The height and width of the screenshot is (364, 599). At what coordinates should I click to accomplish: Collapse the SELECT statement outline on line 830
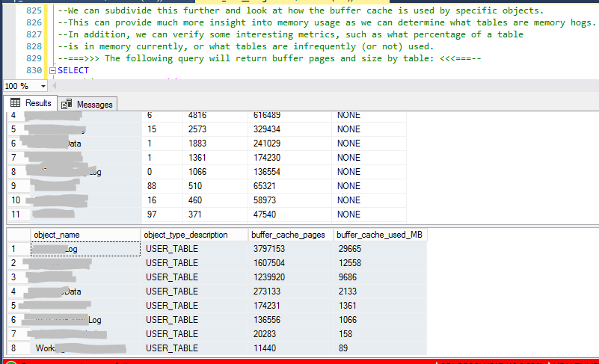[52, 70]
